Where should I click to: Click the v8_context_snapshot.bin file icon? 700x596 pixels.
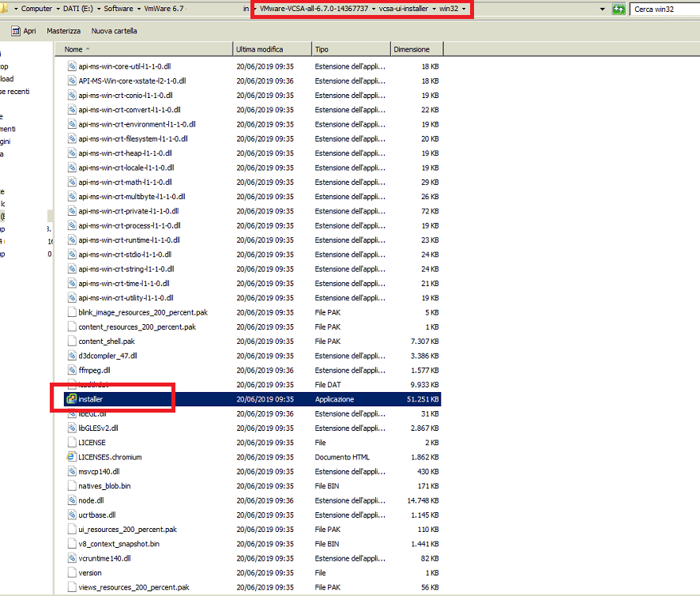71,544
